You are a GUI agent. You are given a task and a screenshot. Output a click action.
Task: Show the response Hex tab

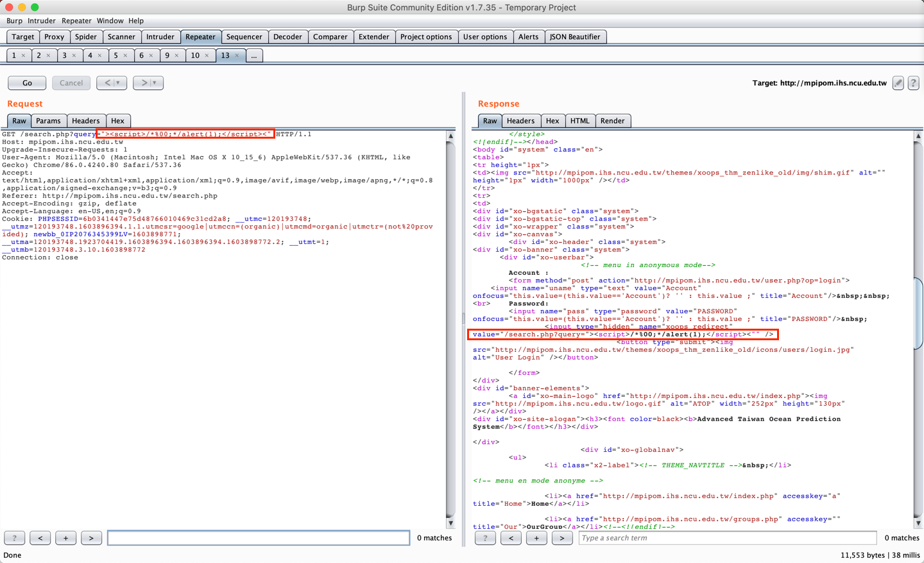pos(552,121)
